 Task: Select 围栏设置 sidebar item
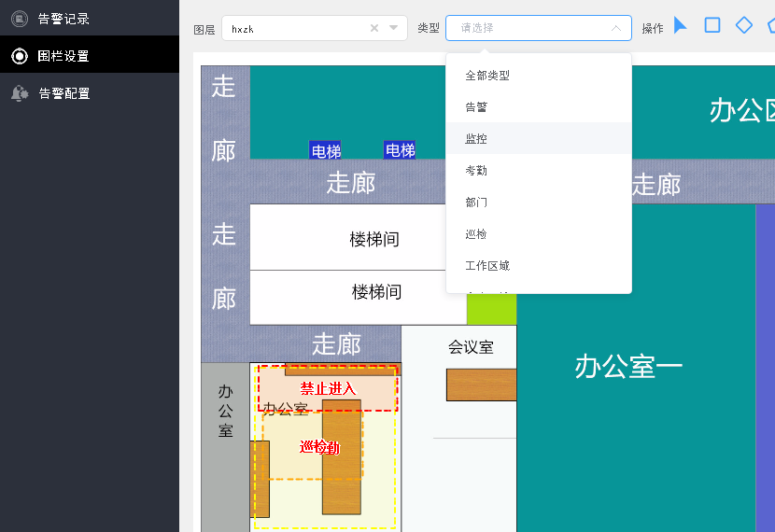pyautogui.click(x=89, y=56)
